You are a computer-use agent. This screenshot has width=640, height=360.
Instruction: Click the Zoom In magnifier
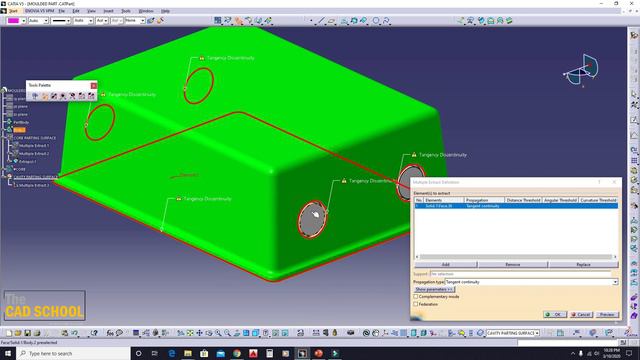tap(218, 333)
